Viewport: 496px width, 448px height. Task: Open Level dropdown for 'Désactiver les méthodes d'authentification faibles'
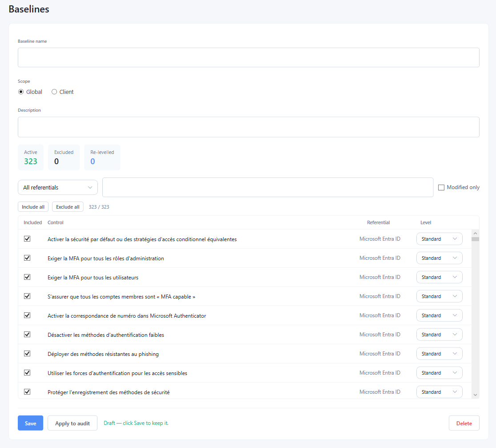440,335
